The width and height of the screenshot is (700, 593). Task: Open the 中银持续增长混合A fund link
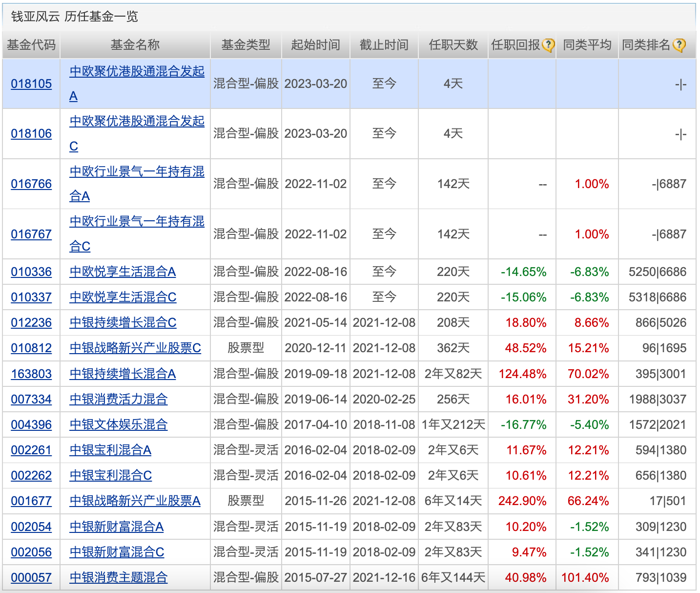tap(123, 374)
